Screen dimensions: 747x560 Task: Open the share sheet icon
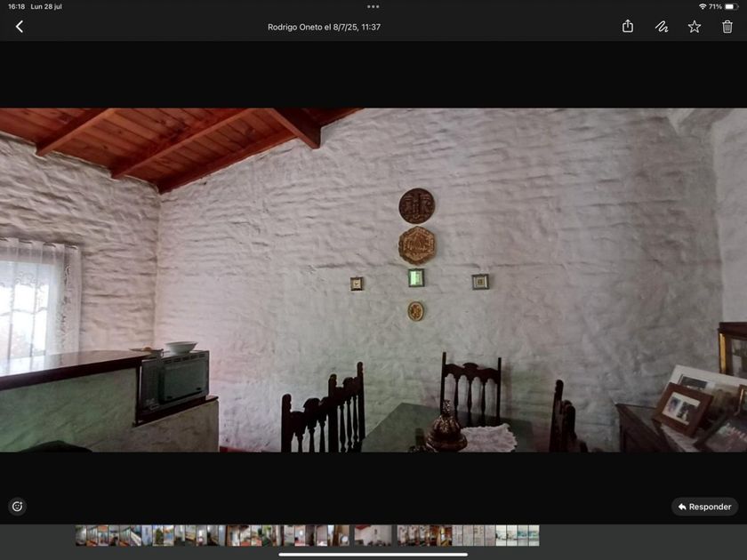[x=628, y=26]
